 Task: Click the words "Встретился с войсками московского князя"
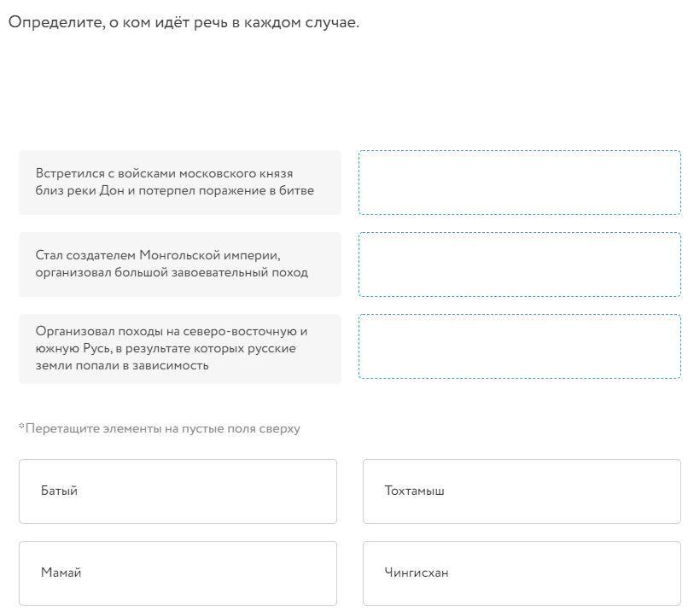click(164, 173)
